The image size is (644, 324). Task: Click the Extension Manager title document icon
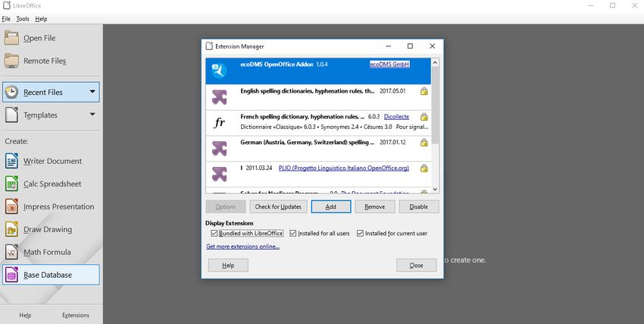(x=209, y=46)
